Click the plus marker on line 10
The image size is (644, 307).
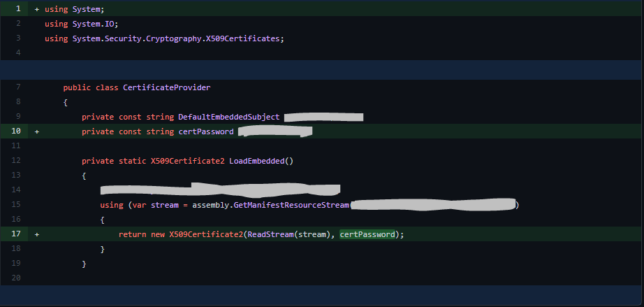[x=37, y=131]
